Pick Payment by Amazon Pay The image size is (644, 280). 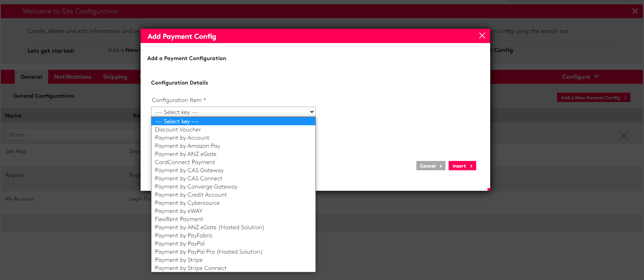point(233,146)
